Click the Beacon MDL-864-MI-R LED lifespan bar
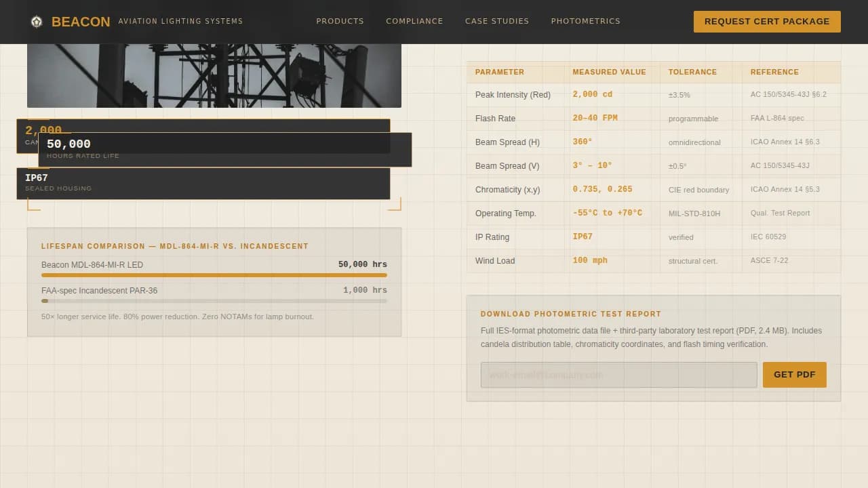 coord(214,274)
